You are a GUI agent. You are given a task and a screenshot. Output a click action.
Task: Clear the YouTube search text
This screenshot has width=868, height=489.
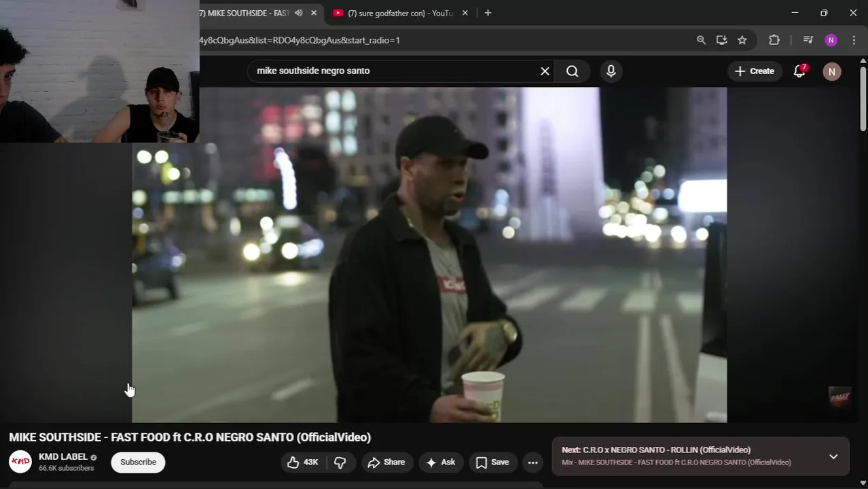pyautogui.click(x=545, y=71)
